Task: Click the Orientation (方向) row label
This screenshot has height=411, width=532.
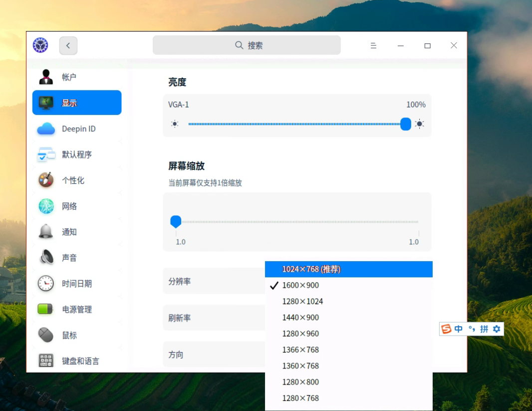Action: click(176, 355)
